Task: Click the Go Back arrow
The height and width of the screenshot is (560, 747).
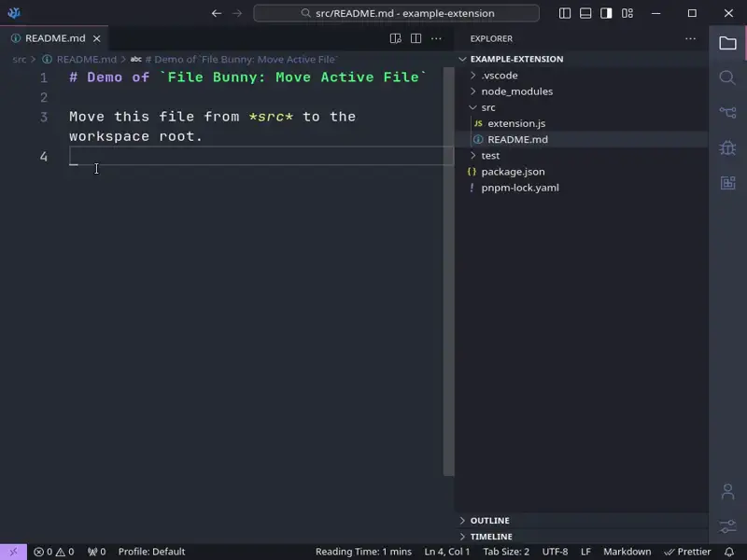Action: coord(217,13)
